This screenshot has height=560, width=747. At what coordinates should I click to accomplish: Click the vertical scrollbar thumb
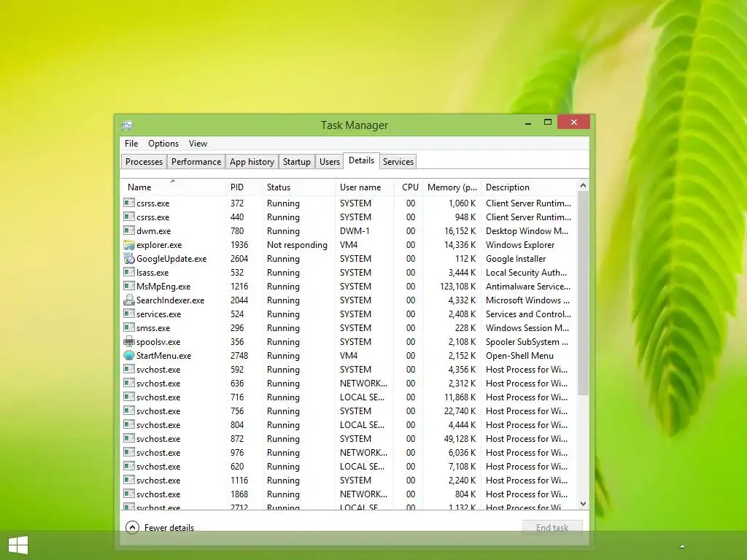point(583,293)
